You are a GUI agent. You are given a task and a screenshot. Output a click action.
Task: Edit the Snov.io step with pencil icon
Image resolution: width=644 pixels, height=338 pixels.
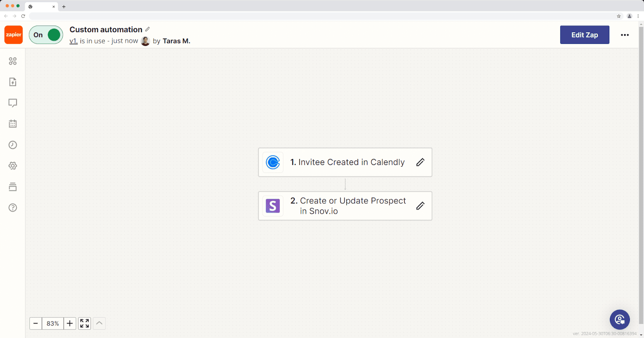[x=420, y=206]
